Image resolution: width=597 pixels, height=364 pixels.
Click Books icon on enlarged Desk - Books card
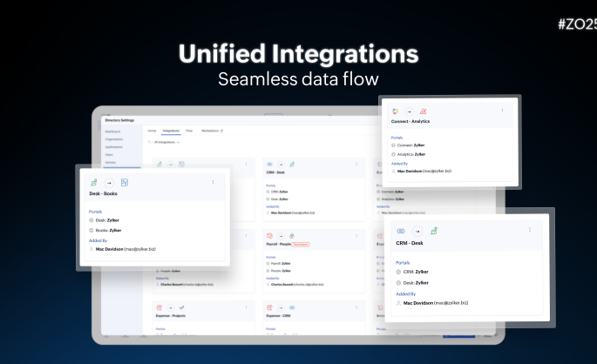[x=125, y=183]
